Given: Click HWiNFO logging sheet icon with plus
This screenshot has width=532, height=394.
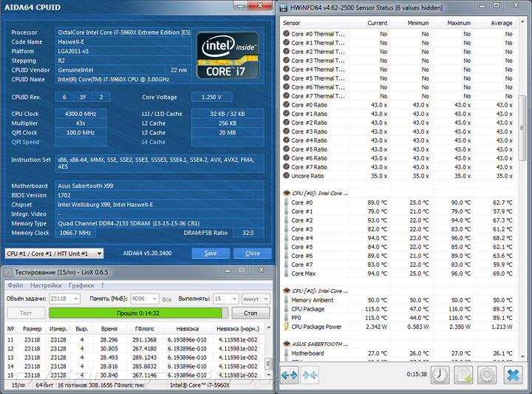Looking at the screenshot, I should [463, 375].
